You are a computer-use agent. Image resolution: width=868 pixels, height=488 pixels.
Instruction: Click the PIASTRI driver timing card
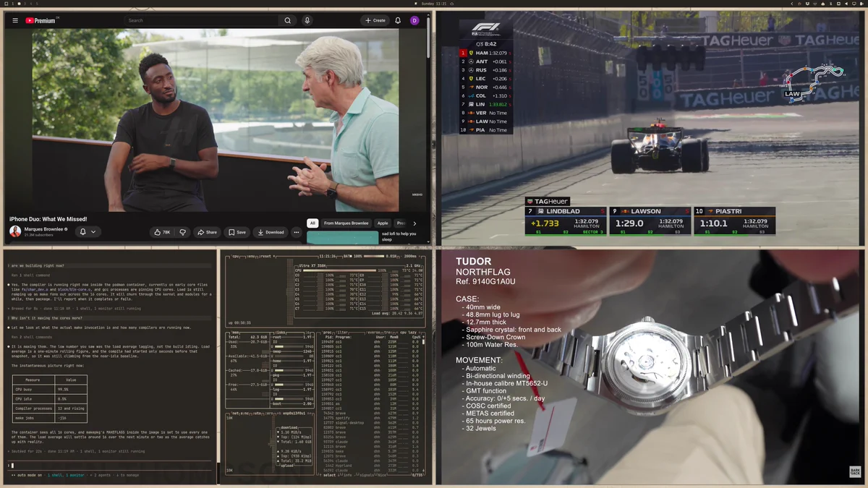(734, 221)
